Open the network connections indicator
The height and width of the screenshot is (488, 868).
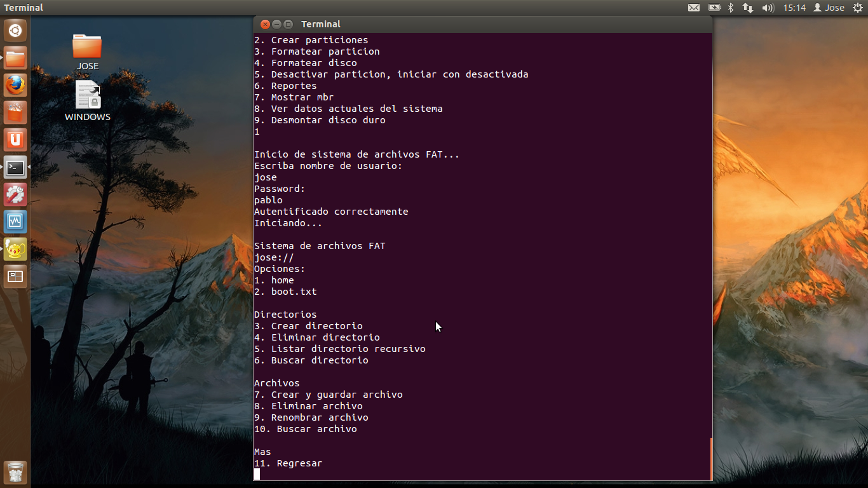(748, 8)
